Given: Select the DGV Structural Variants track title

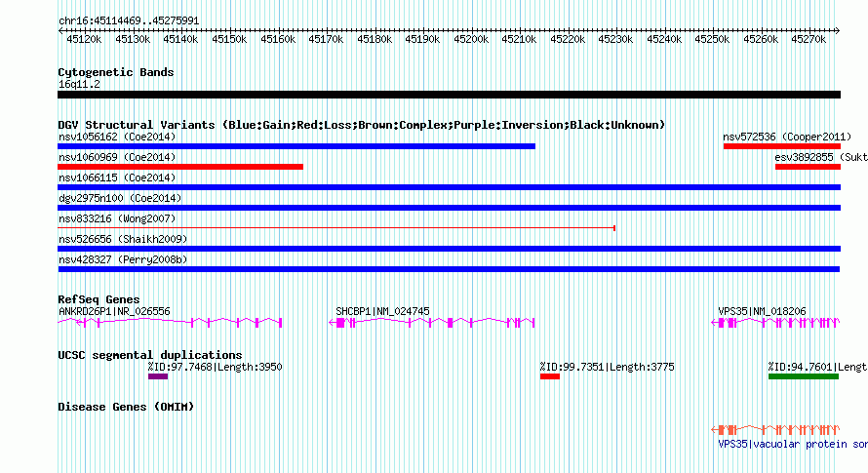Looking at the screenshot, I should pyautogui.click(x=361, y=125).
